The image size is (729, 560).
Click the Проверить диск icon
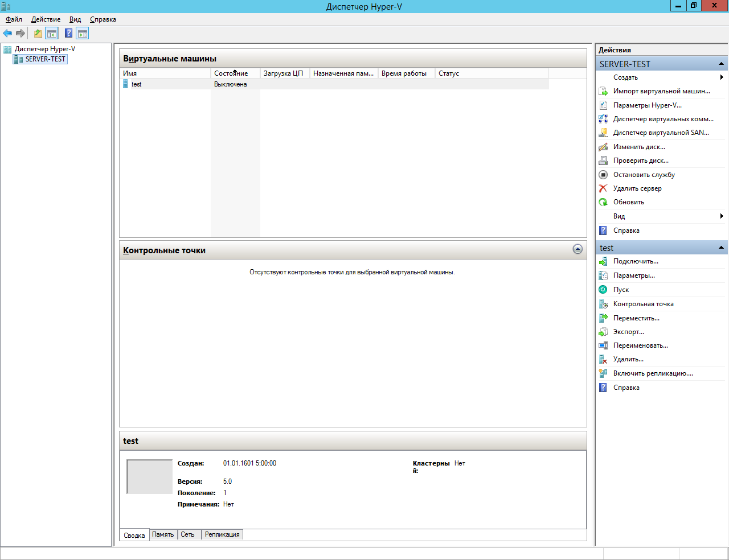point(603,160)
